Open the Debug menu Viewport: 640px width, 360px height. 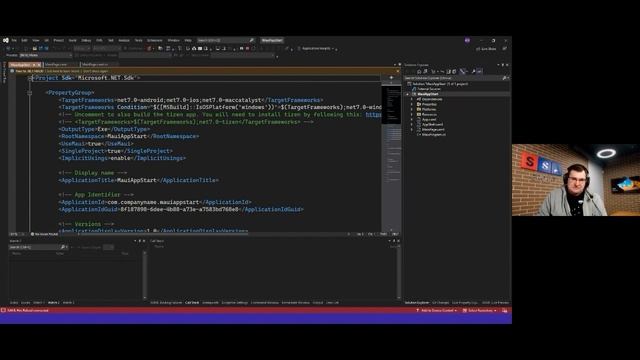86,40
